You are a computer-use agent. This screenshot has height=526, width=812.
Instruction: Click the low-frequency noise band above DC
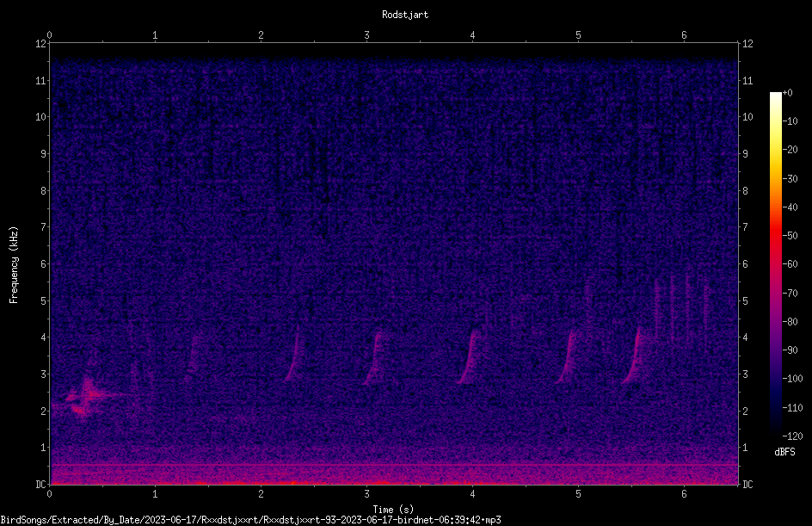(x=394, y=474)
